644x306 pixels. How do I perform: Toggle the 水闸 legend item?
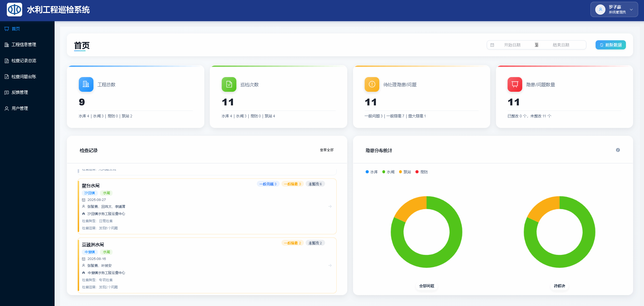[x=388, y=172]
